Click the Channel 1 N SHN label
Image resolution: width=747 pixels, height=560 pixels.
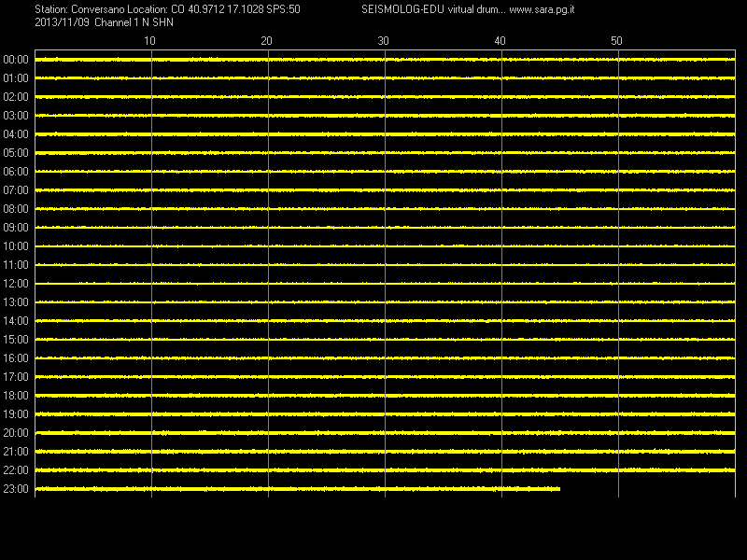pos(134,22)
